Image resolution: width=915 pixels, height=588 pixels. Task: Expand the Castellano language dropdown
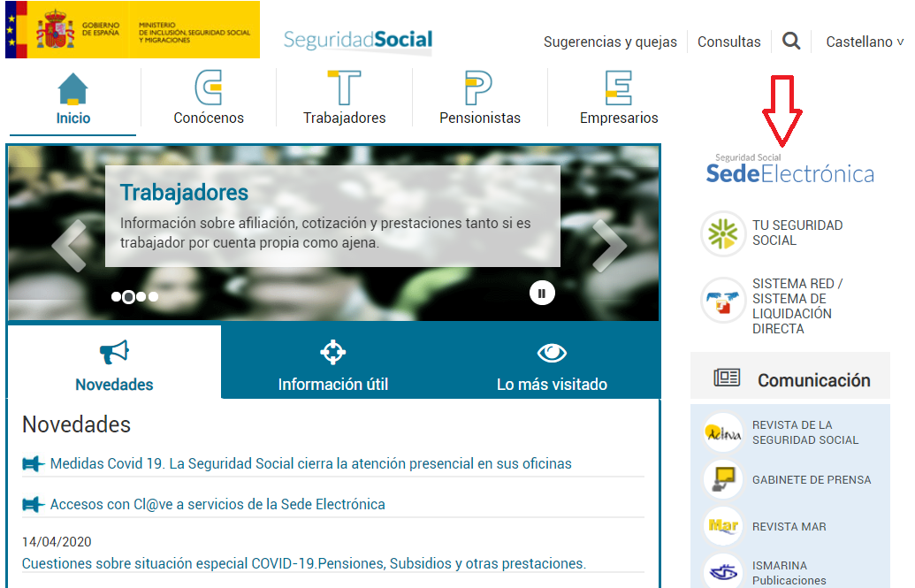pyautogui.click(x=863, y=42)
